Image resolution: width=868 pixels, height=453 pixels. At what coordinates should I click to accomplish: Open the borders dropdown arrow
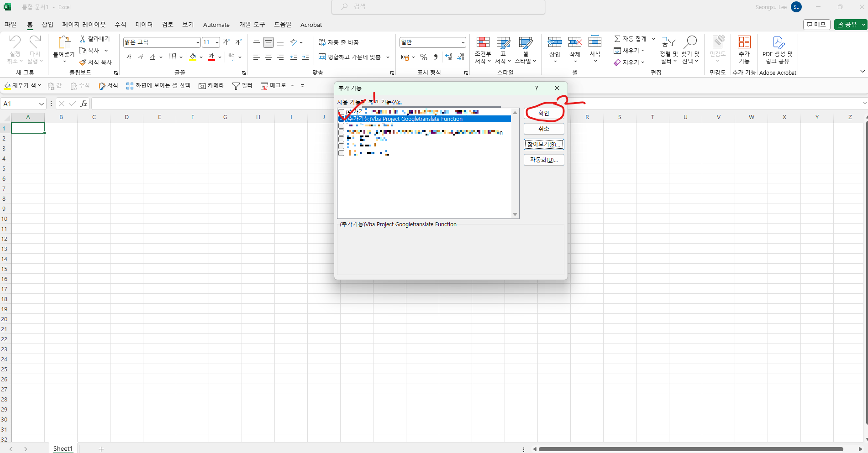click(181, 57)
